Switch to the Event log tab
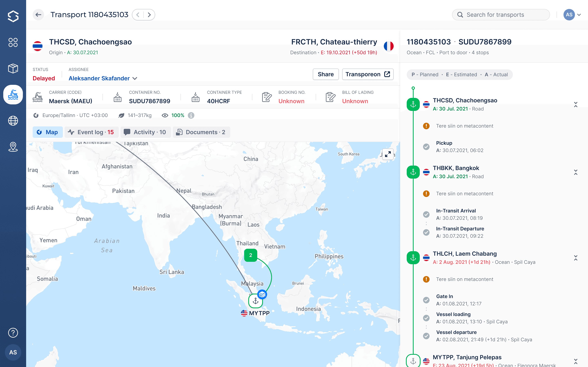The width and height of the screenshot is (588, 367). (x=92, y=132)
